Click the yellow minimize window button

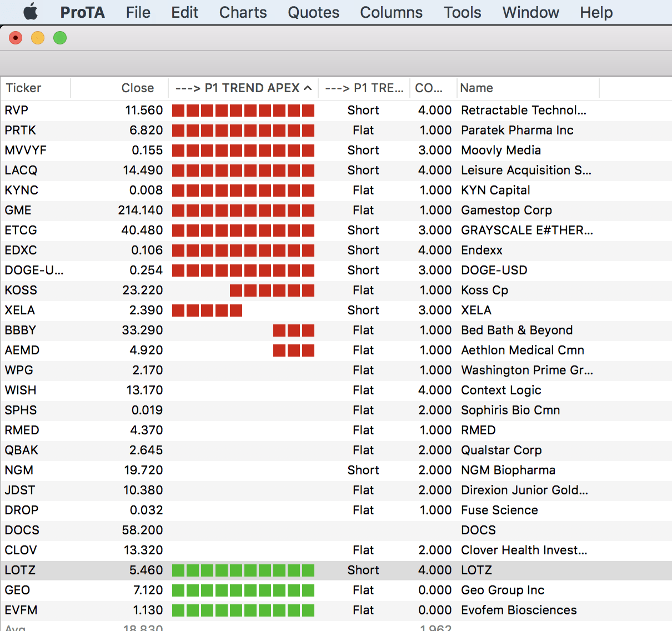(38, 38)
